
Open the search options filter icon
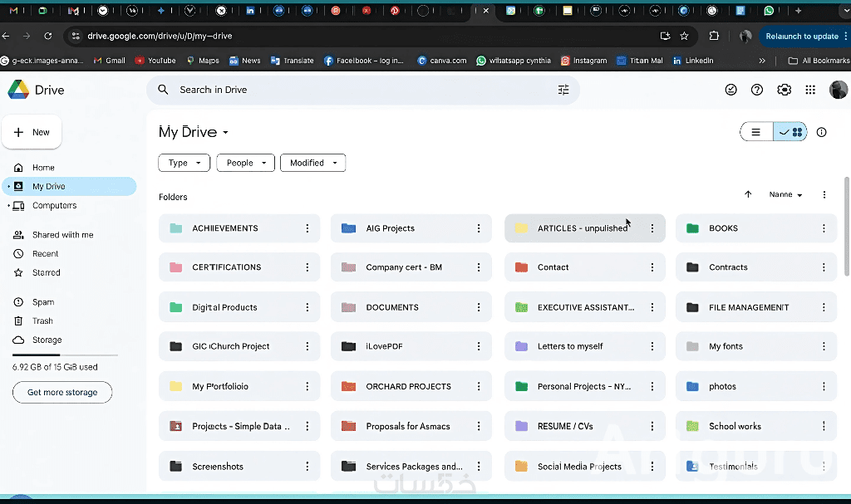563,90
